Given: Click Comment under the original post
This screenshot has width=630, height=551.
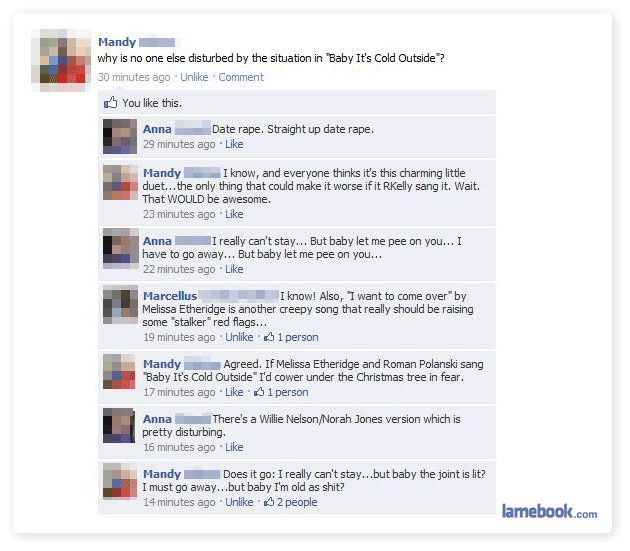Looking at the screenshot, I should [241, 77].
